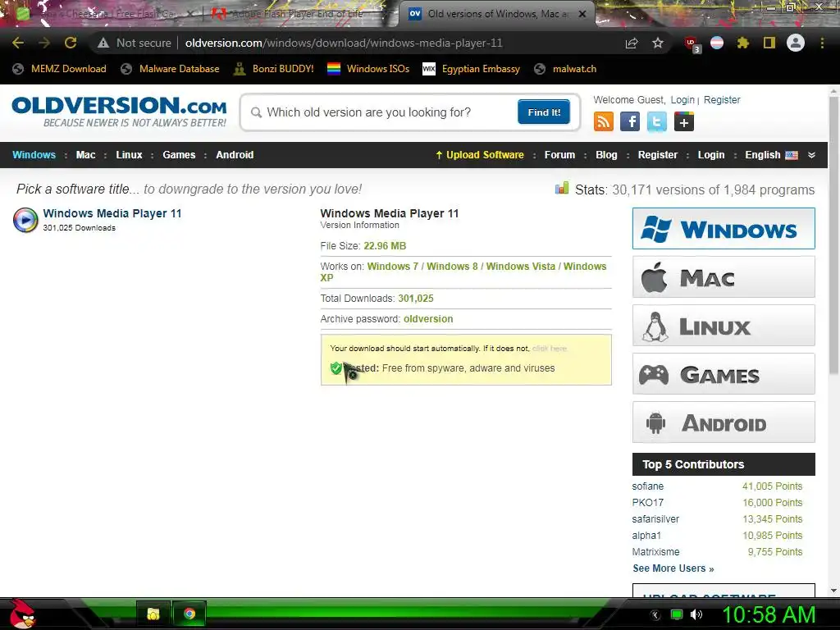Image resolution: width=840 pixels, height=630 pixels.
Task: Reload the page with refresh icon
Action: tap(71, 43)
